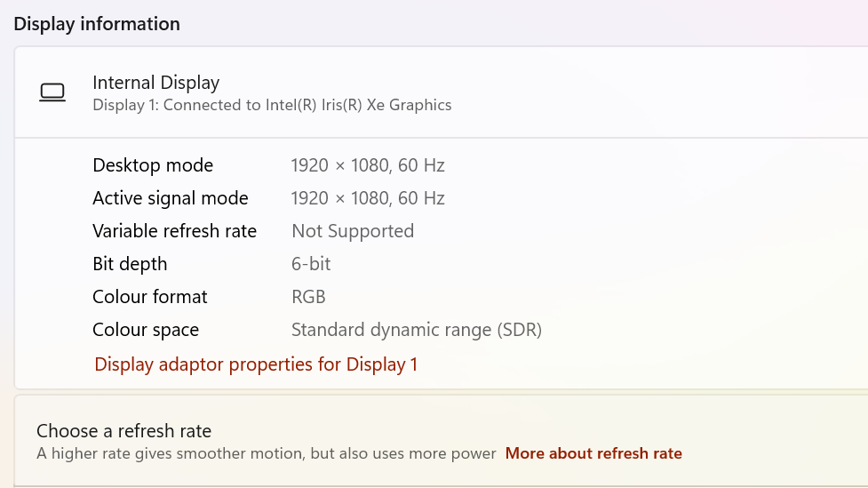Click the Variable refresh rate label
The width and height of the screenshot is (868, 488).
174,231
